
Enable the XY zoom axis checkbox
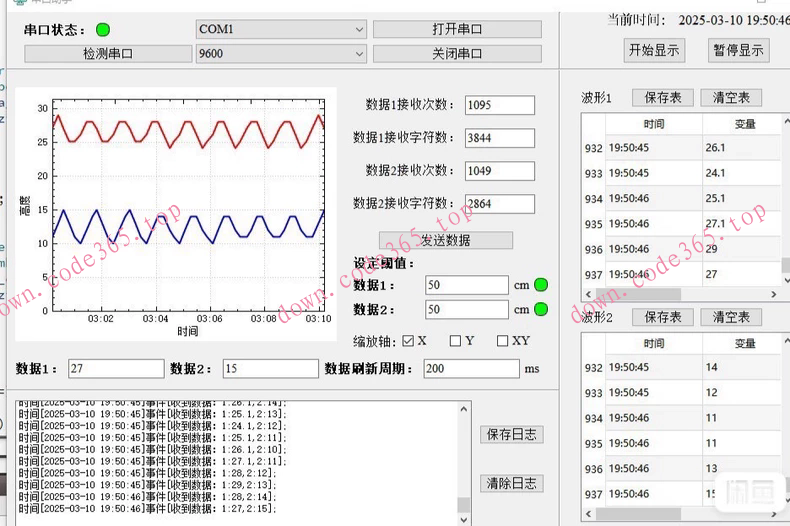[x=502, y=341]
